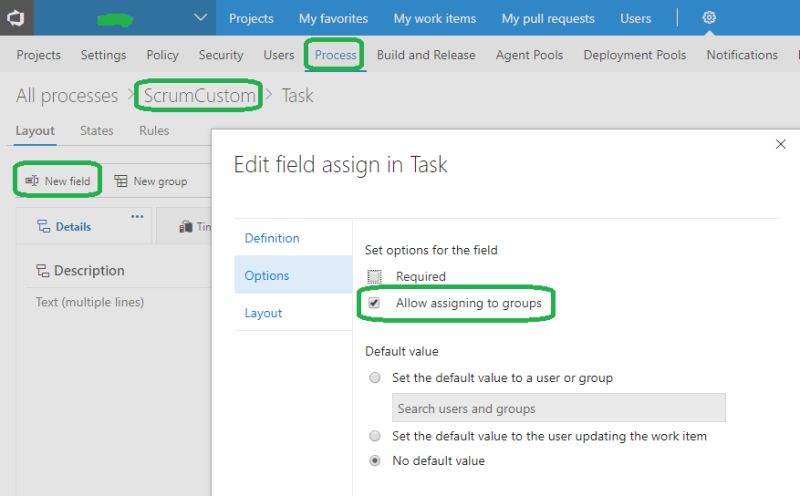Click the Azure DevOps logo icon

point(16,18)
